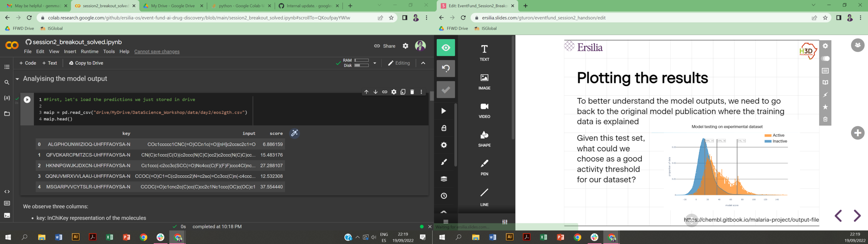The height and width of the screenshot is (244, 868).
Task: Go to next slide arrow
Action: [857, 216]
